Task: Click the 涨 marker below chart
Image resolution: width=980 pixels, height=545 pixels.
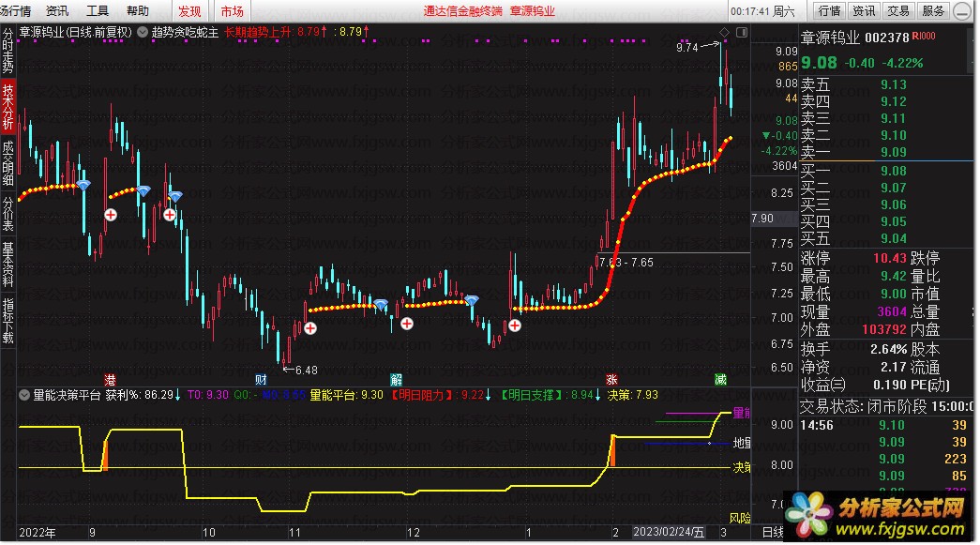Action: pyautogui.click(x=611, y=379)
